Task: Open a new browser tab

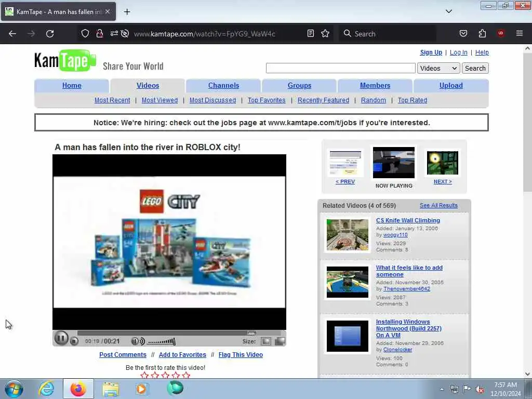Action: pyautogui.click(x=127, y=12)
